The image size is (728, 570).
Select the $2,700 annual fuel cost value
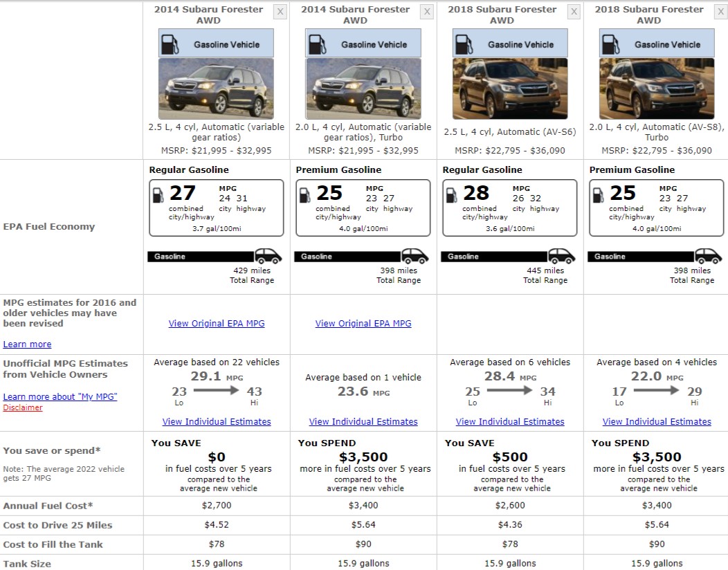coord(217,506)
